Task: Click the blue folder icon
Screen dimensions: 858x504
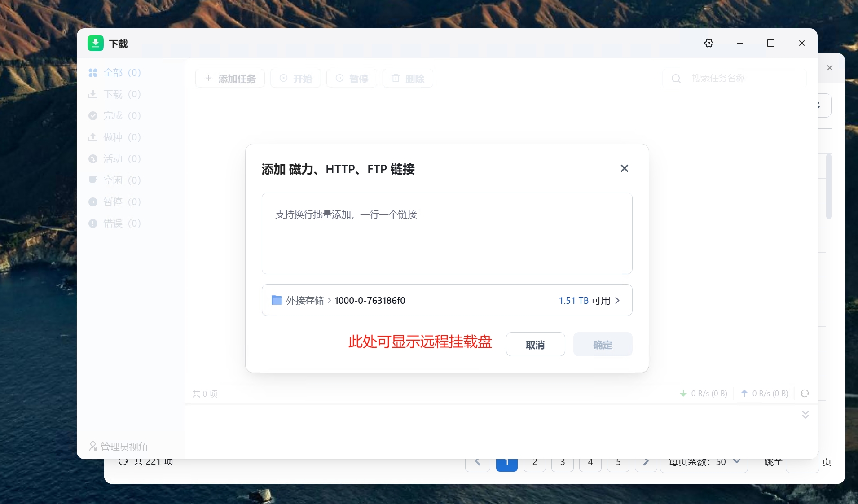Action: coord(277,300)
